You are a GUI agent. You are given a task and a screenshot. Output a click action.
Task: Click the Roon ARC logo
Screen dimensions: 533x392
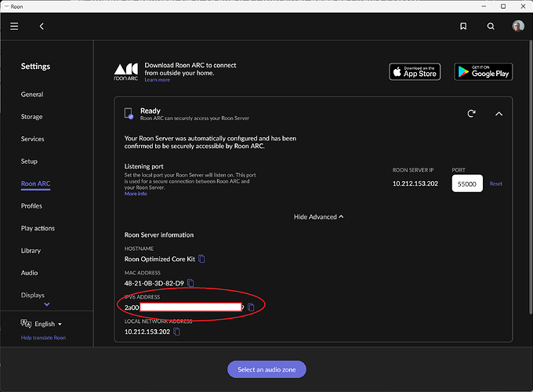click(125, 72)
